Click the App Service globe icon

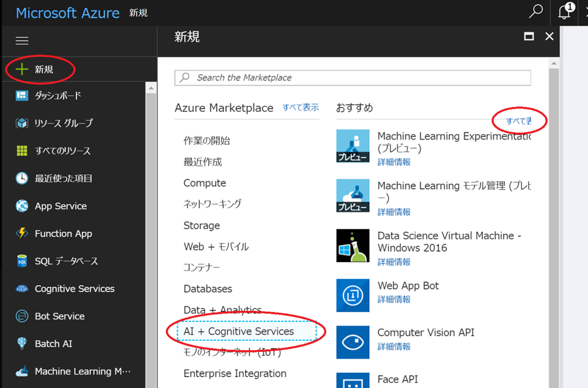pos(22,206)
